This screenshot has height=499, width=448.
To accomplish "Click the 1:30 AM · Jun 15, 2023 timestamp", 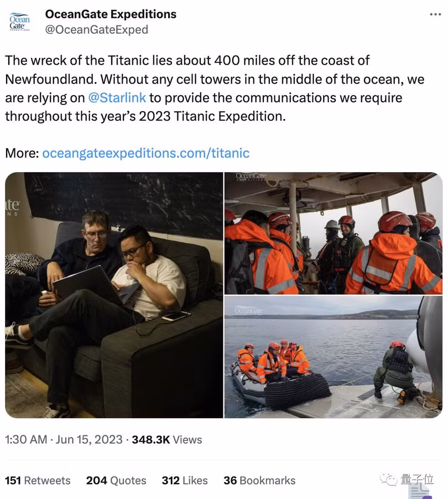I will (x=64, y=439).
